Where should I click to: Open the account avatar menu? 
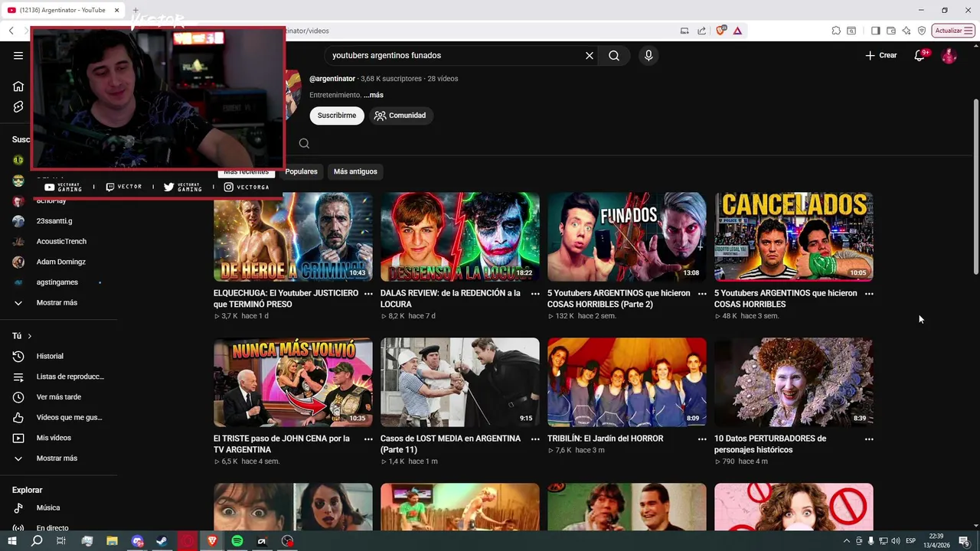[x=949, y=55]
